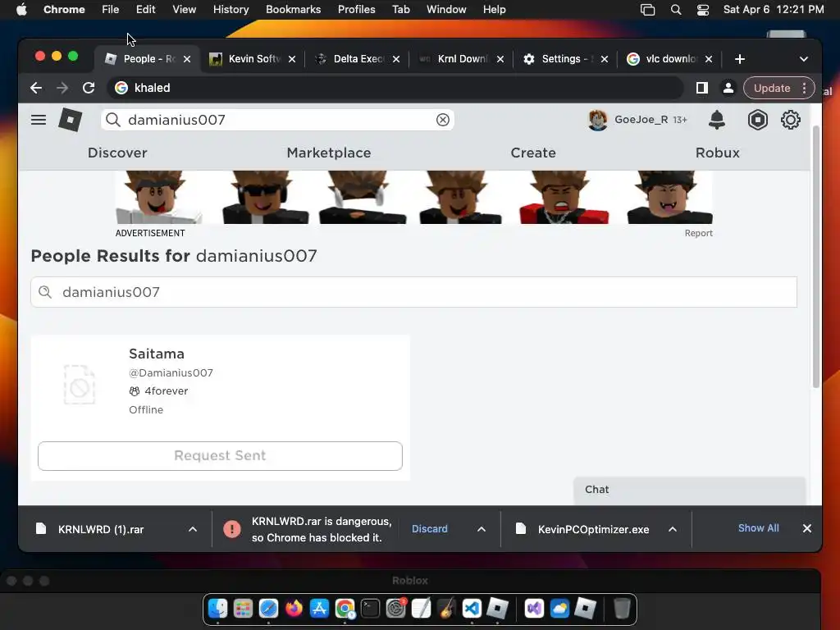
Task: Reload the current page
Action: tap(89, 88)
